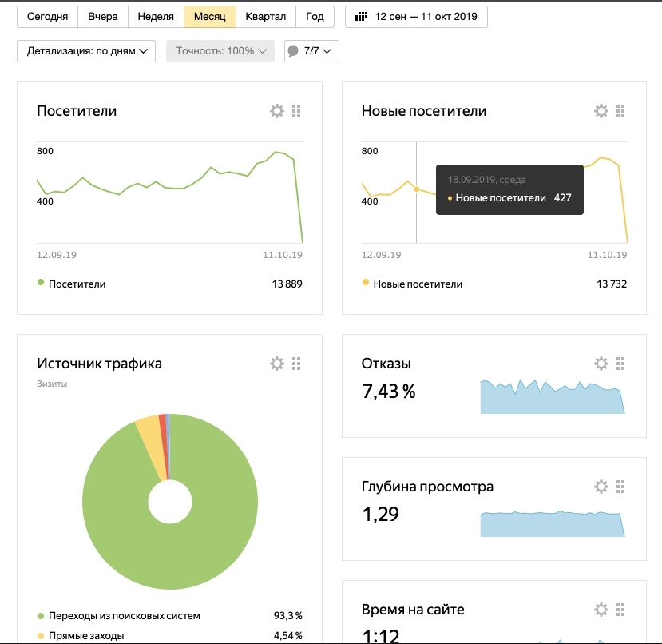662x644 pixels.
Task: Open settings gear on Новые посетители widget
Action: pyautogui.click(x=601, y=111)
